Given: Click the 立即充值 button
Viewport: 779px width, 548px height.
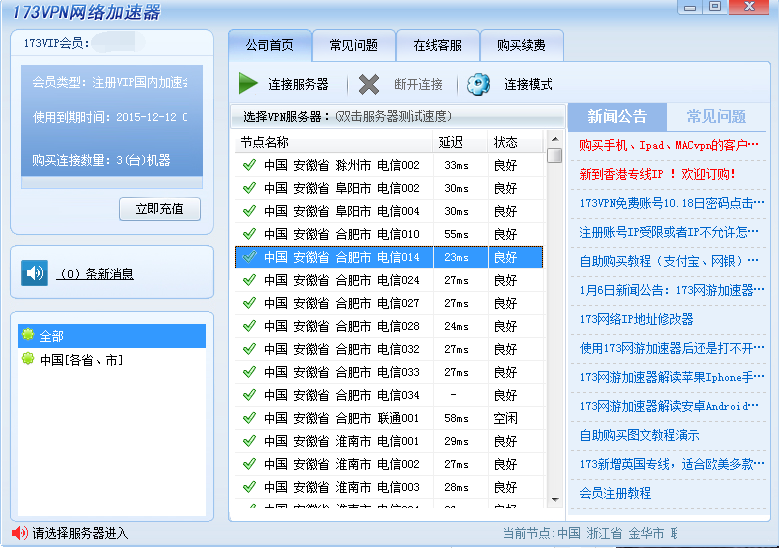Looking at the screenshot, I should coord(160,209).
